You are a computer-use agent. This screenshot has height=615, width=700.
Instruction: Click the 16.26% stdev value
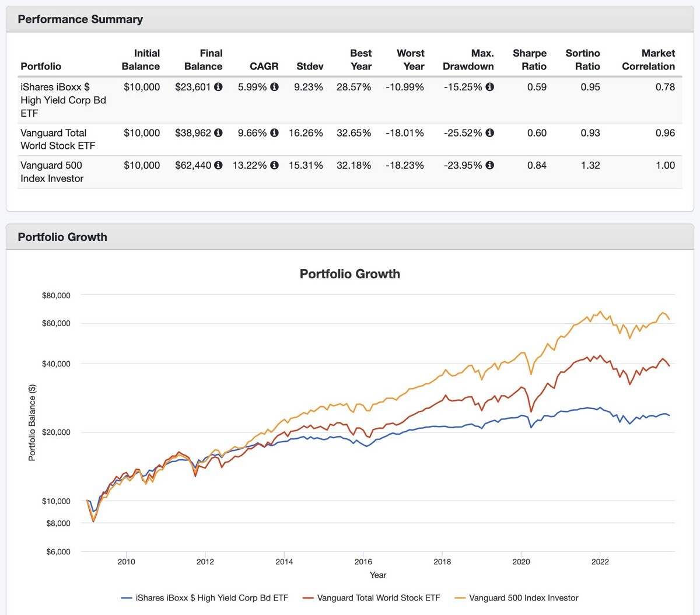(x=306, y=133)
